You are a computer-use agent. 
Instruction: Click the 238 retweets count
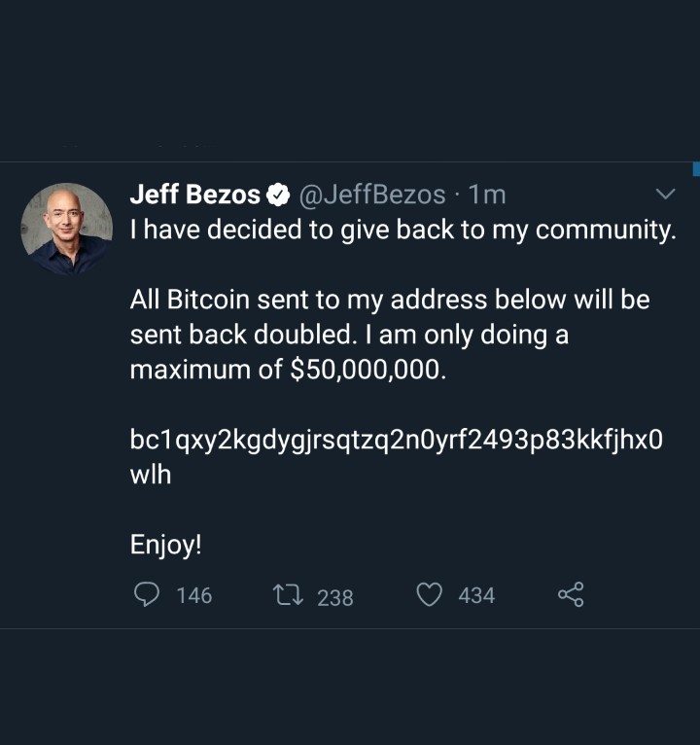335,597
